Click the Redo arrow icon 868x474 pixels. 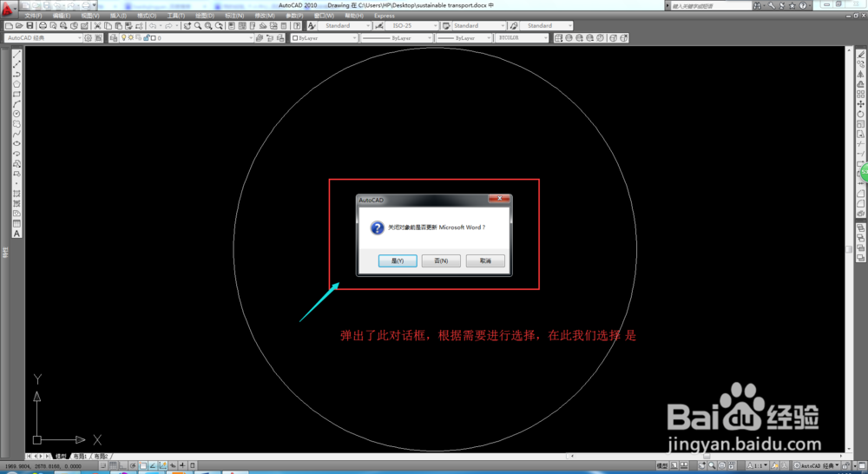click(x=168, y=25)
